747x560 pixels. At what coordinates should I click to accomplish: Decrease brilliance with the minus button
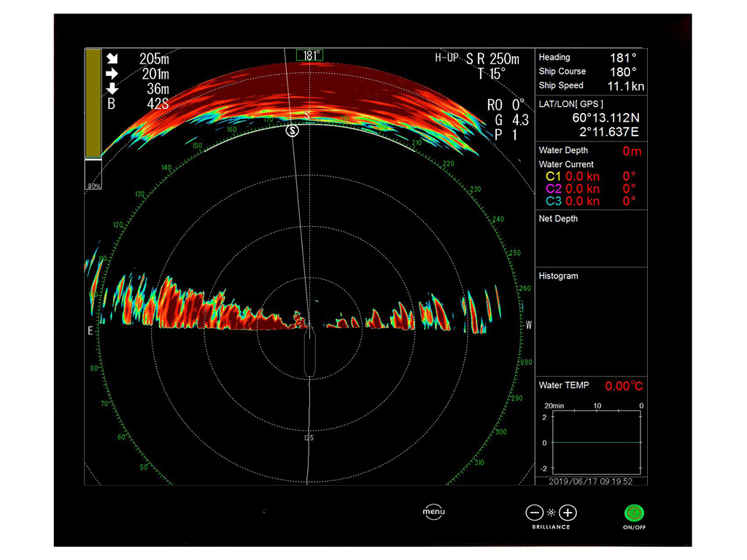coord(535,513)
